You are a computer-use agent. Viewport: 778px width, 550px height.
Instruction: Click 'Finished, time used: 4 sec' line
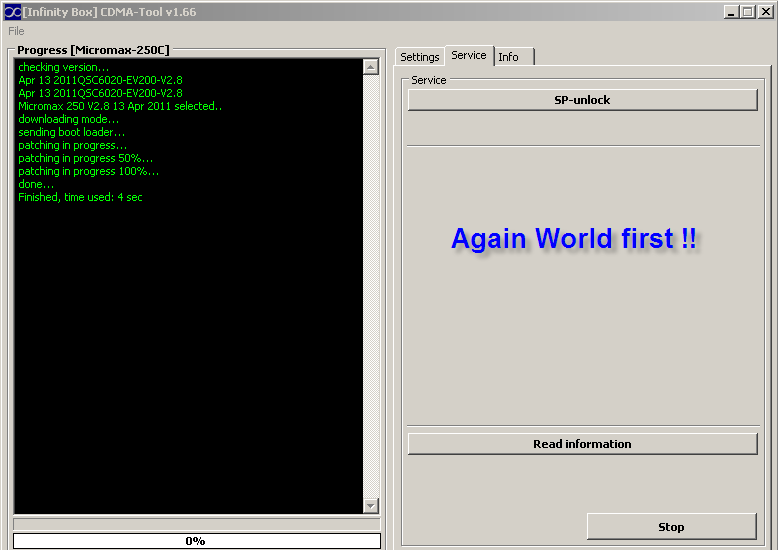(x=80, y=197)
